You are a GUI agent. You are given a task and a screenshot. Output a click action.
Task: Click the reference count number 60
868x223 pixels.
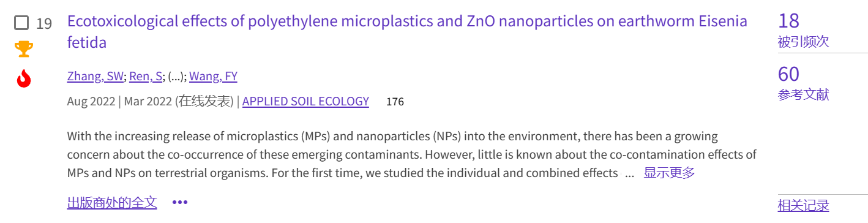[788, 74]
